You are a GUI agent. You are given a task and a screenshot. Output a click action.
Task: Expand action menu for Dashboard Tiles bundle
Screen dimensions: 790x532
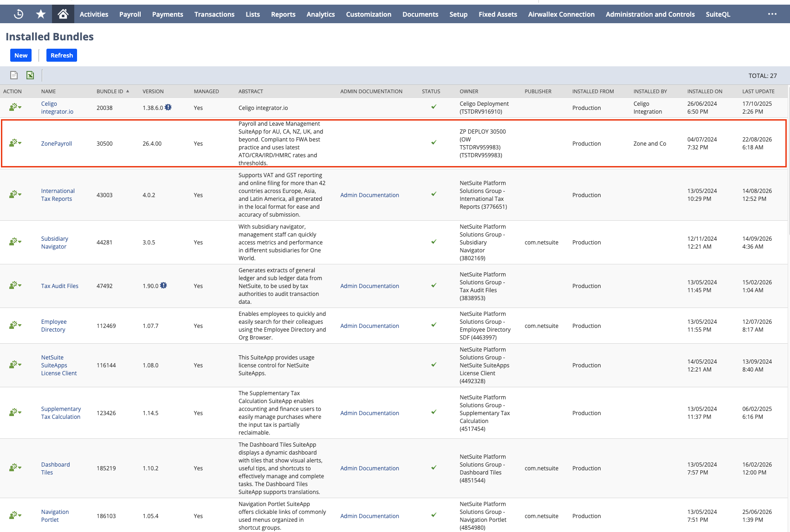click(15, 468)
